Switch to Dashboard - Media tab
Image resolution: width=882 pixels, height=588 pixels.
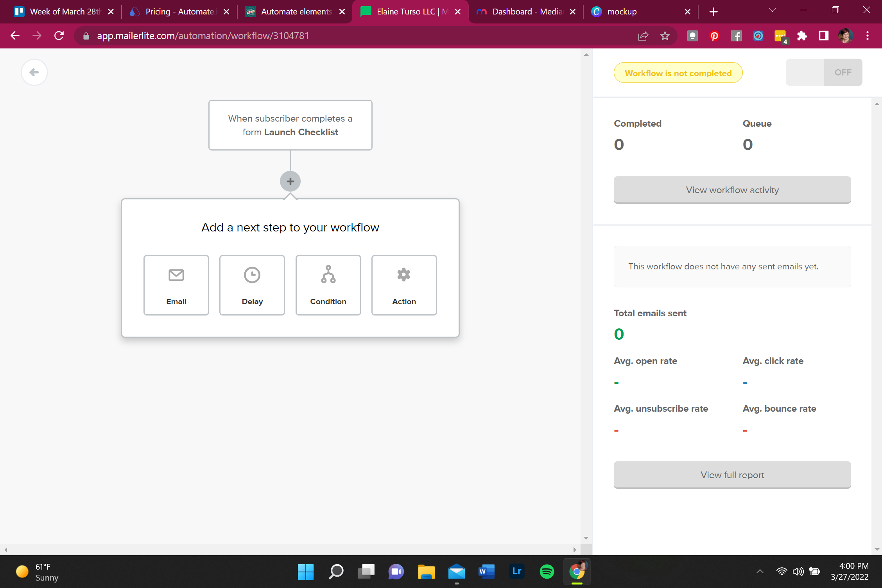(x=527, y=12)
